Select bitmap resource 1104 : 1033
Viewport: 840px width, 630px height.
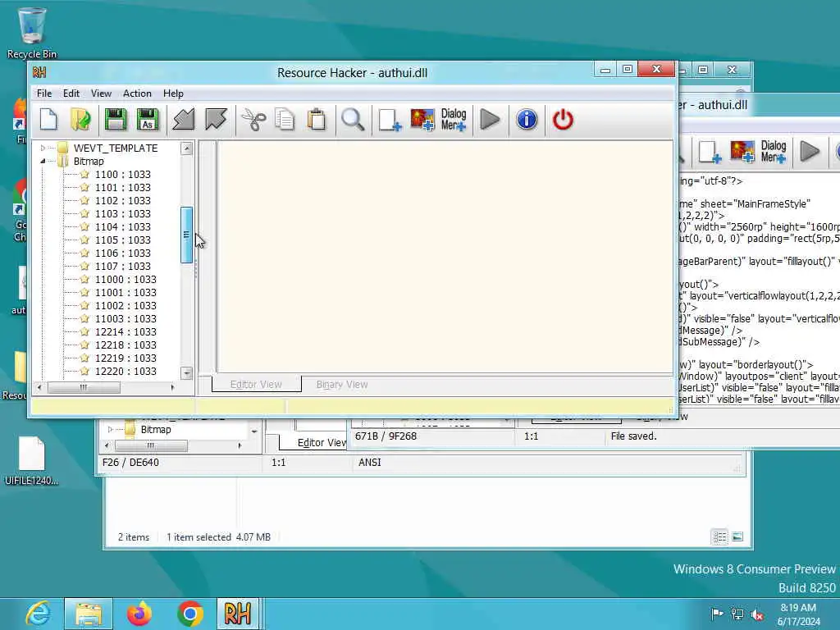click(123, 226)
